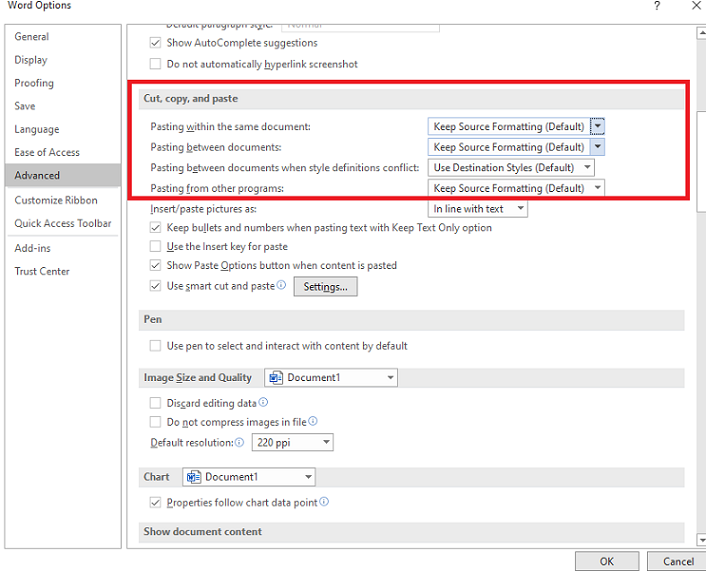Enable Use the Insert key for paste
This screenshot has height=572, width=706.
click(x=155, y=246)
